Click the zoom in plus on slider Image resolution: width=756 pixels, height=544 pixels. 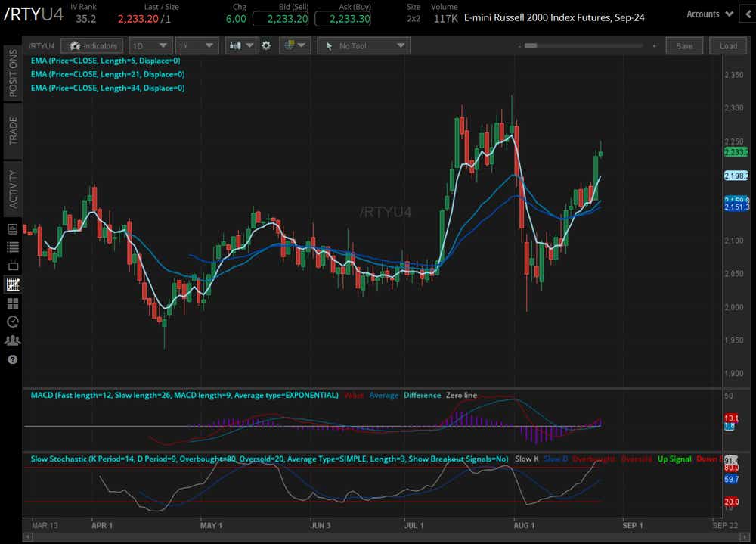click(654, 46)
